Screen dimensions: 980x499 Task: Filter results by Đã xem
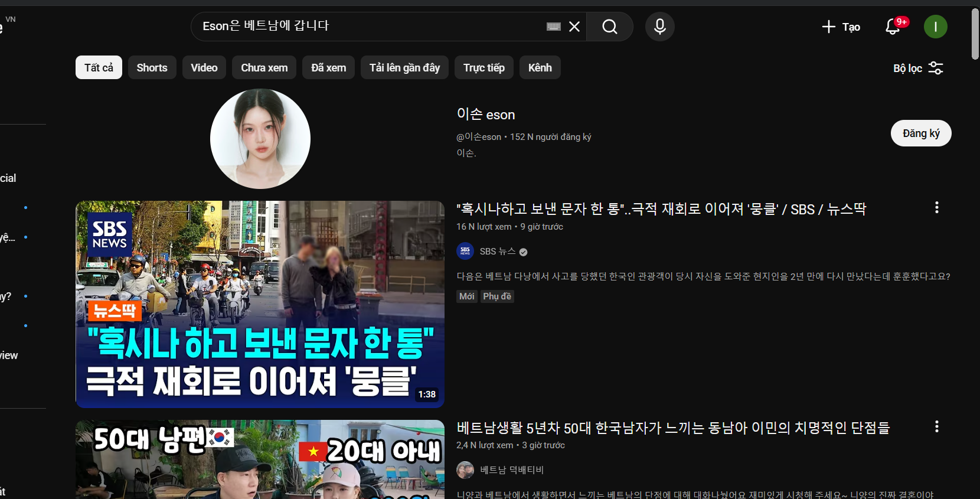pos(329,67)
